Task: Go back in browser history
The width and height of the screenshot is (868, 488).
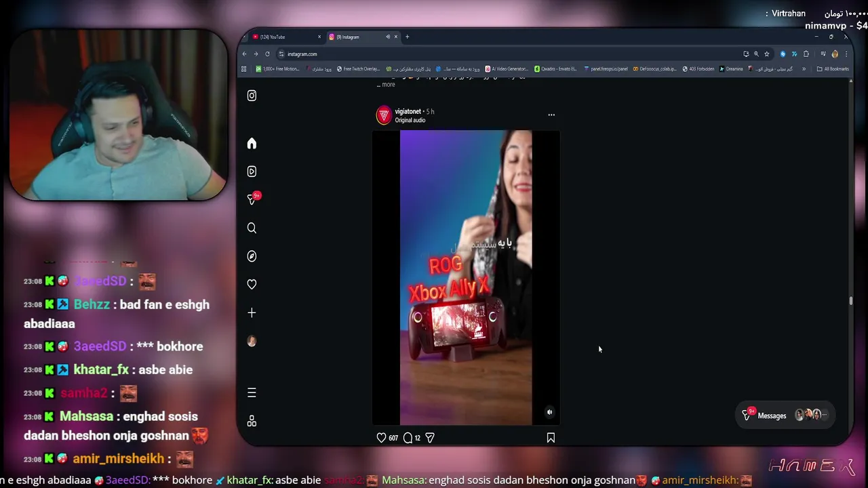Action: point(245,54)
